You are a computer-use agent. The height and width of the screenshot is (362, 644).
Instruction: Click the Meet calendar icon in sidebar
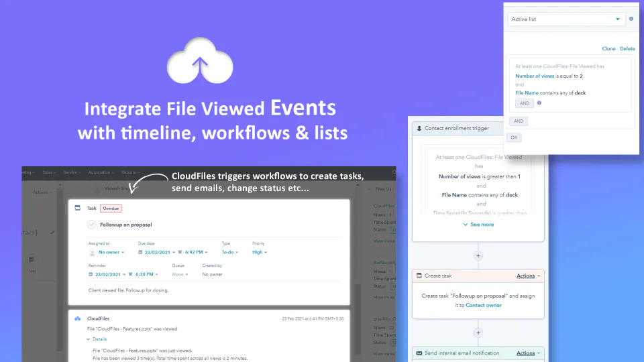pos(32,260)
